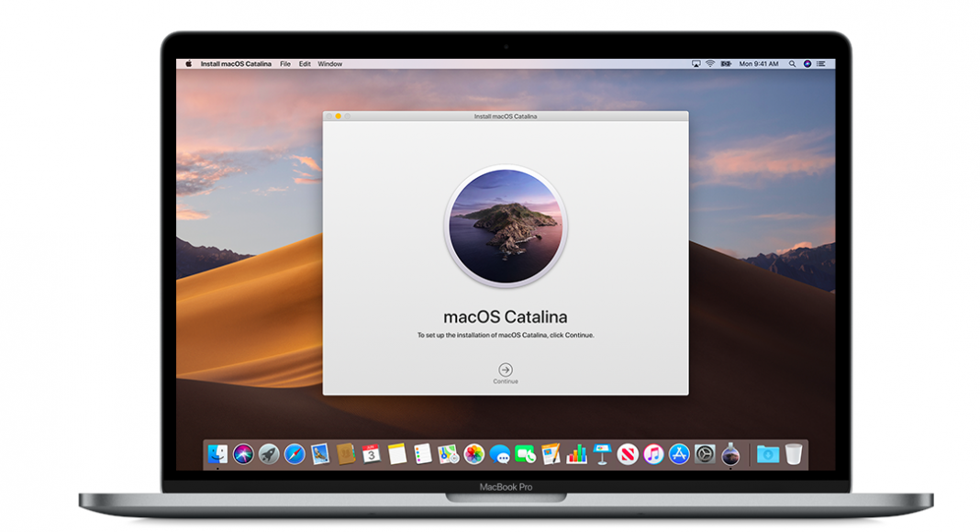Click Install macOS Catalina icon in Dock
This screenshot has height=532, width=980.
click(730, 454)
